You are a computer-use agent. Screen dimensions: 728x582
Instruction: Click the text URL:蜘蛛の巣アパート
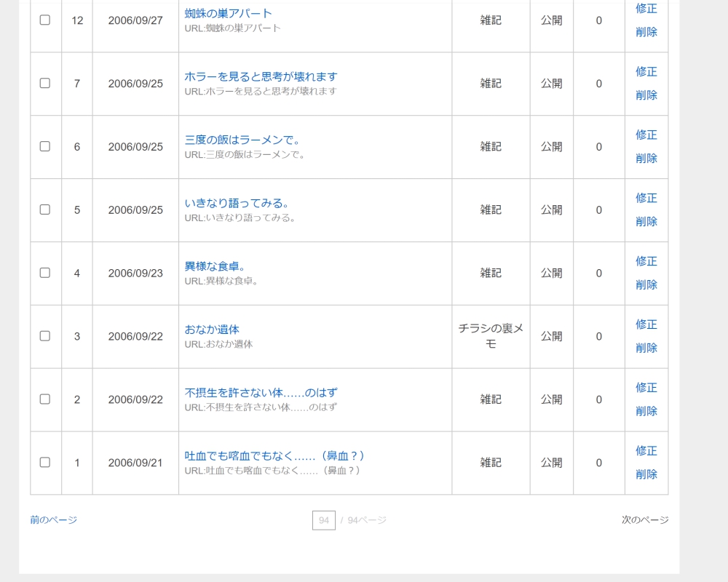[233, 28]
